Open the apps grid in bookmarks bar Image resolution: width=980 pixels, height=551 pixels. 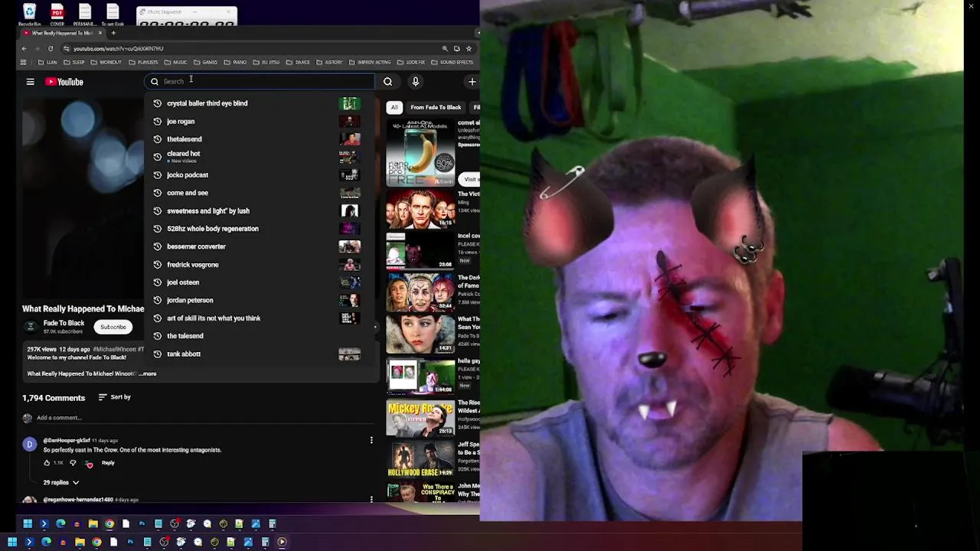[23, 62]
